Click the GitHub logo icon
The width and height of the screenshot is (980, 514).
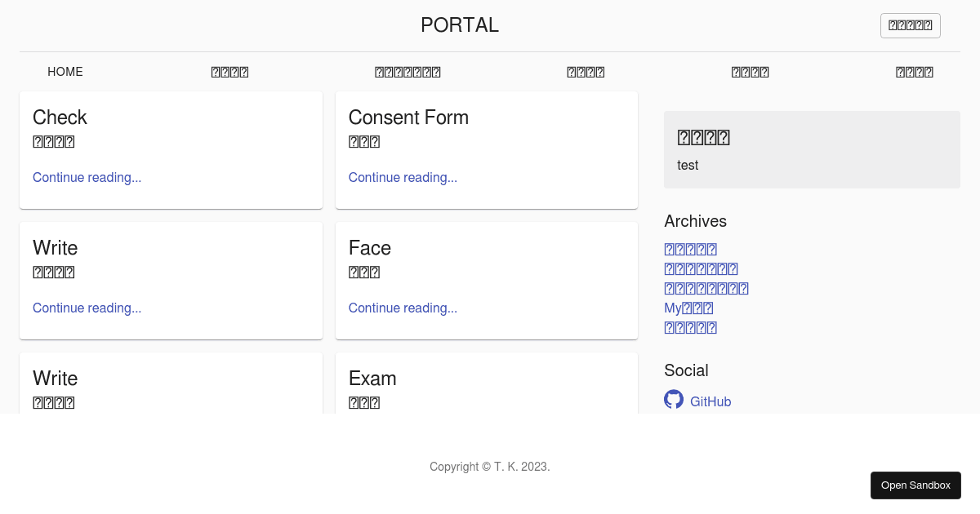pyautogui.click(x=674, y=399)
